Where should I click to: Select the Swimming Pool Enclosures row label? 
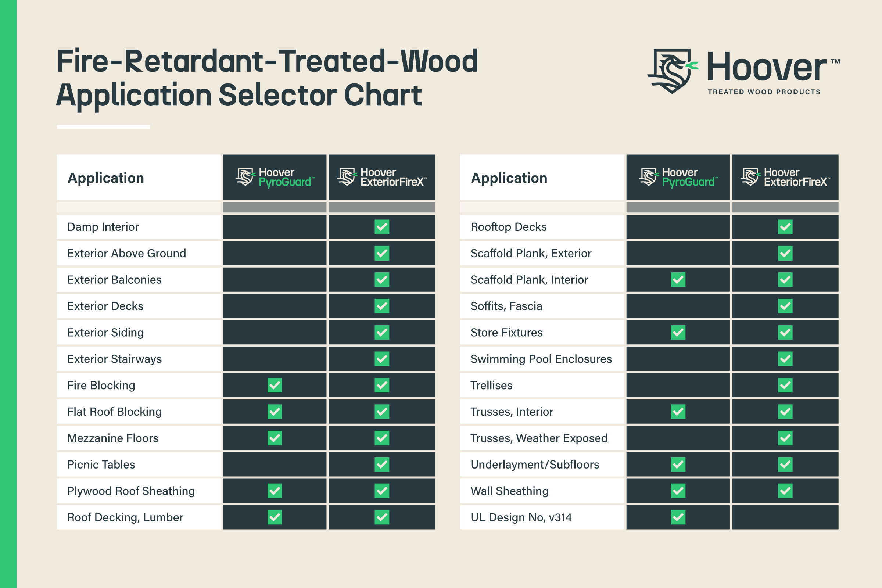[541, 359]
